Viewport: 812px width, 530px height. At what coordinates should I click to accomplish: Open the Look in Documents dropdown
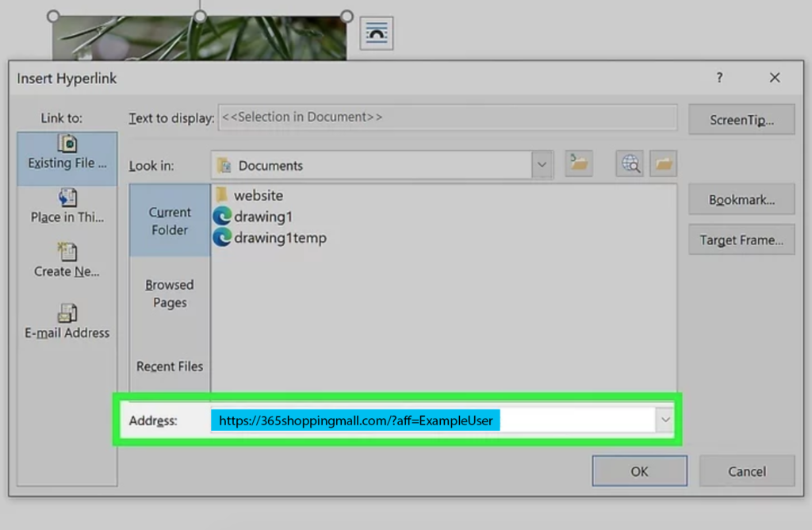pos(542,165)
